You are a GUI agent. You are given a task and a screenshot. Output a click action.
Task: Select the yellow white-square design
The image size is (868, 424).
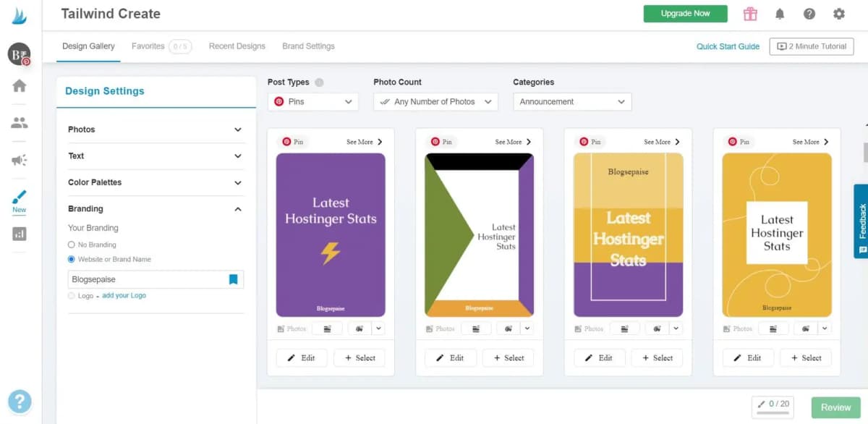point(806,357)
